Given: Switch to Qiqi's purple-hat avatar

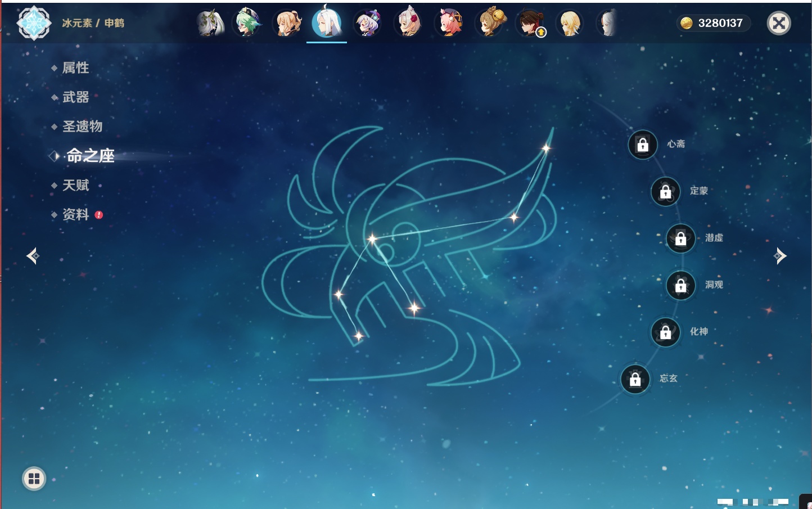Looking at the screenshot, I should (x=367, y=24).
